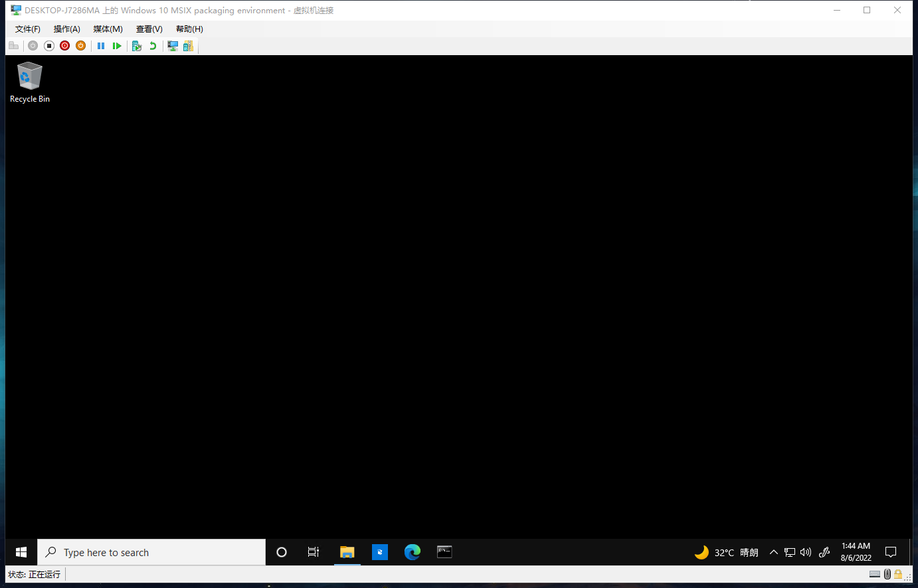The height and width of the screenshot is (588, 918).
Task: Click the 'Type here to search' box
Action: [x=151, y=552]
